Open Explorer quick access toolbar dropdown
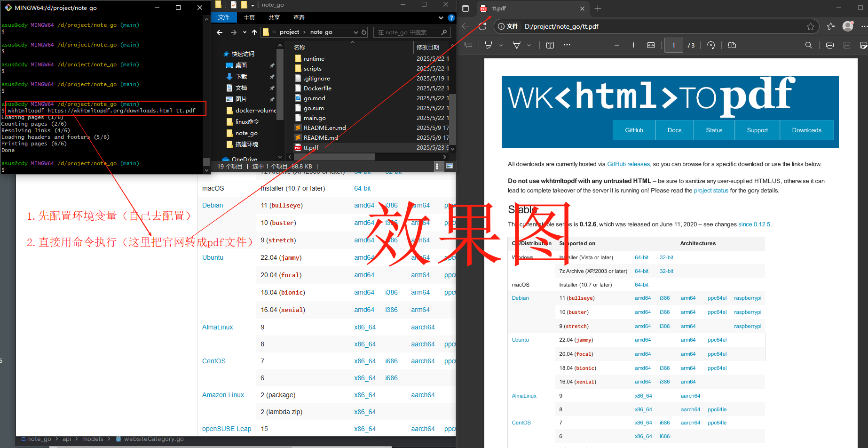 pos(253,5)
